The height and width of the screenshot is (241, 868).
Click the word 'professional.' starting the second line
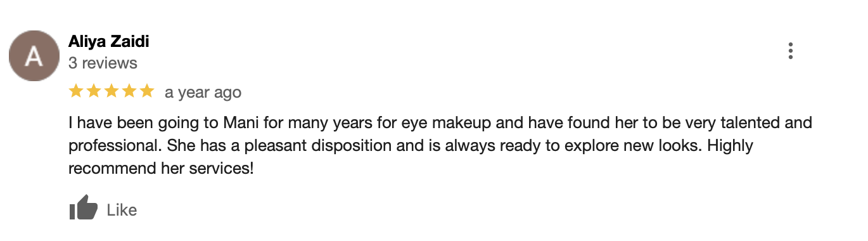(x=116, y=147)
